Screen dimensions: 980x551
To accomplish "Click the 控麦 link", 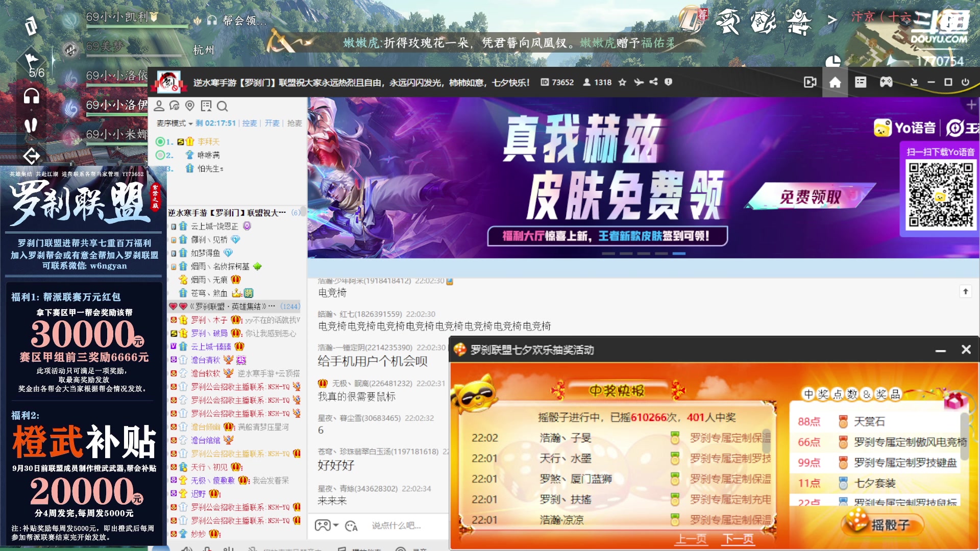I will tap(250, 123).
